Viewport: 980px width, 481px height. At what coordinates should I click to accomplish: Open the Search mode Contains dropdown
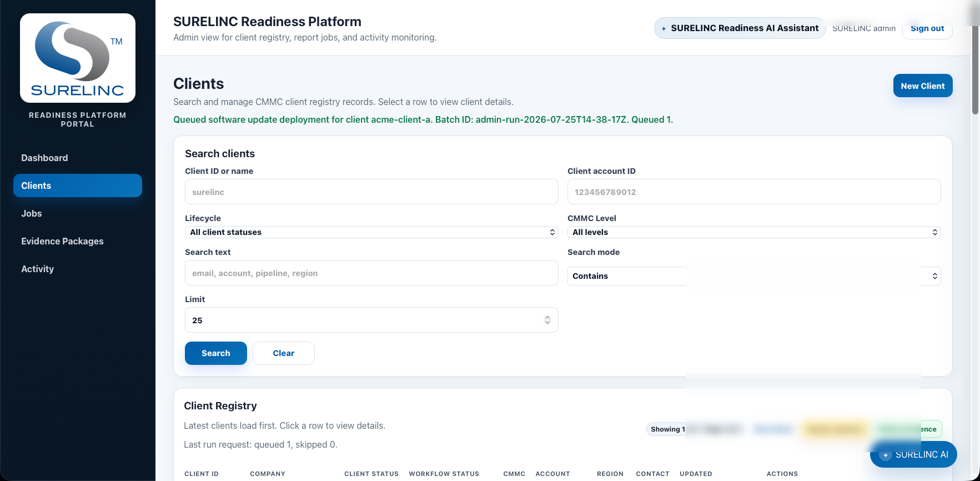tap(754, 276)
